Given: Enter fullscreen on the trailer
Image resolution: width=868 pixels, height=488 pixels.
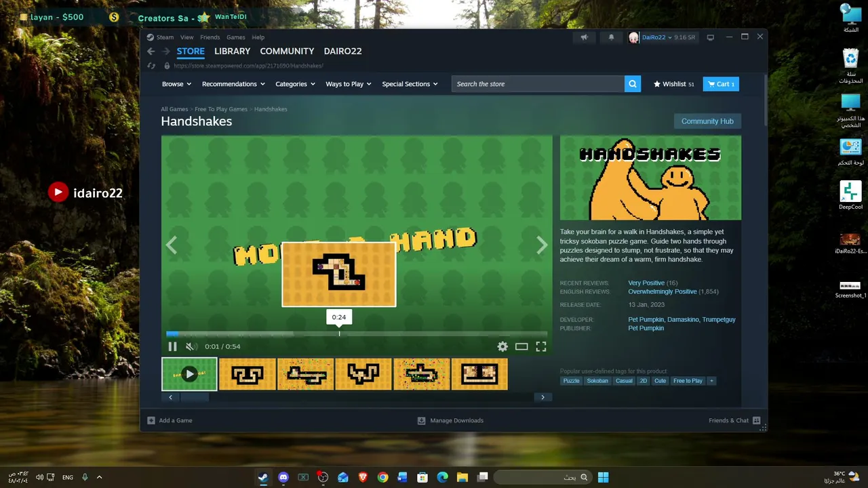Looking at the screenshot, I should coord(541,346).
